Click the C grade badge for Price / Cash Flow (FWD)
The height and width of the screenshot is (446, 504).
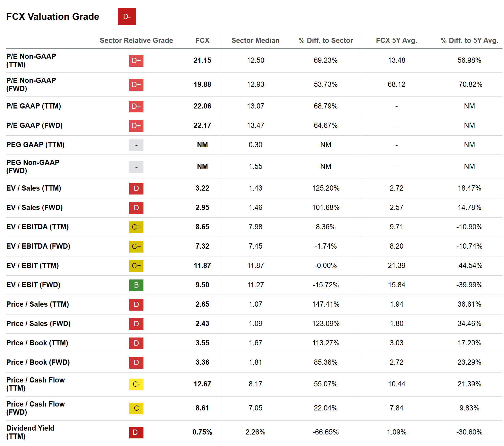click(136, 408)
